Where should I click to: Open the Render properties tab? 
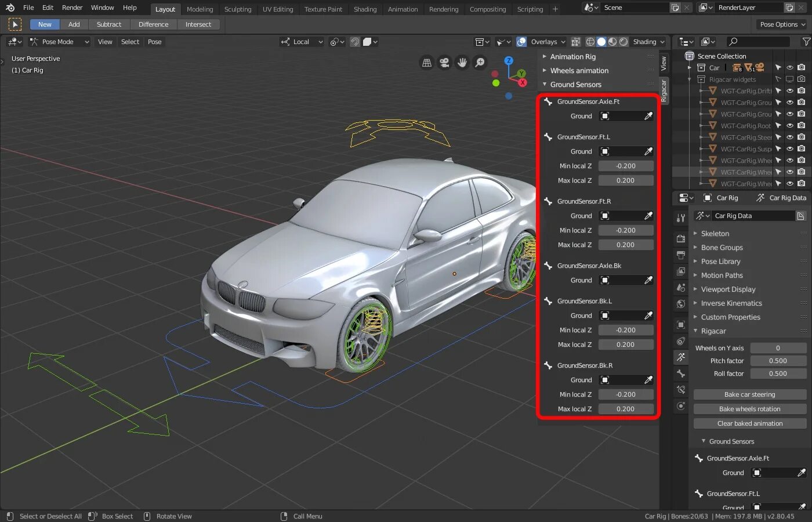(x=681, y=239)
